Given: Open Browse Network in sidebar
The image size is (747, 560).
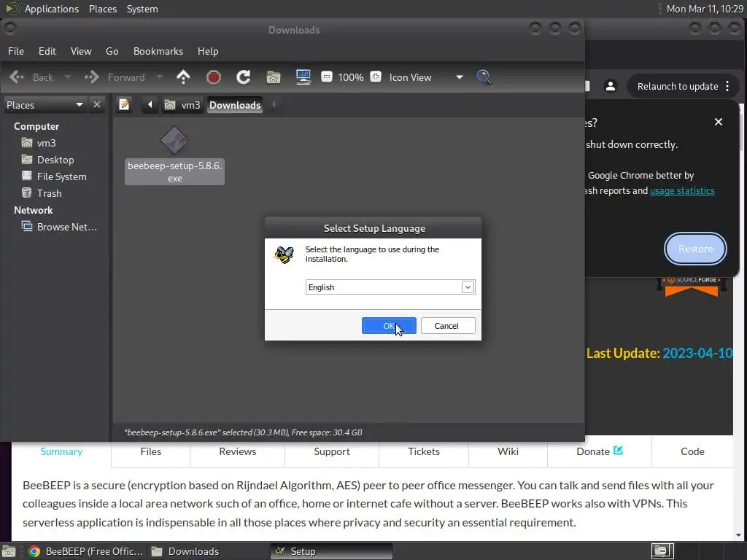Looking at the screenshot, I should pos(66,227).
